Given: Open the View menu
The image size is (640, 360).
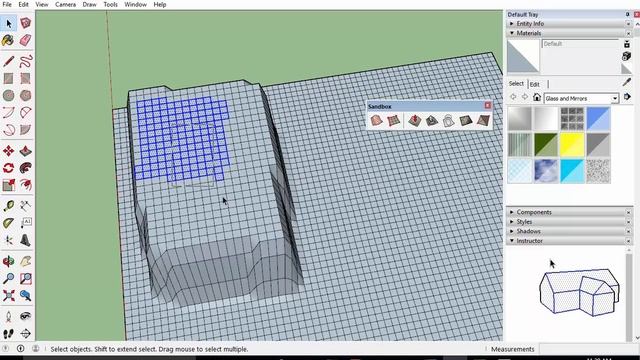Looking at the screenshot, I should point(42,4).
